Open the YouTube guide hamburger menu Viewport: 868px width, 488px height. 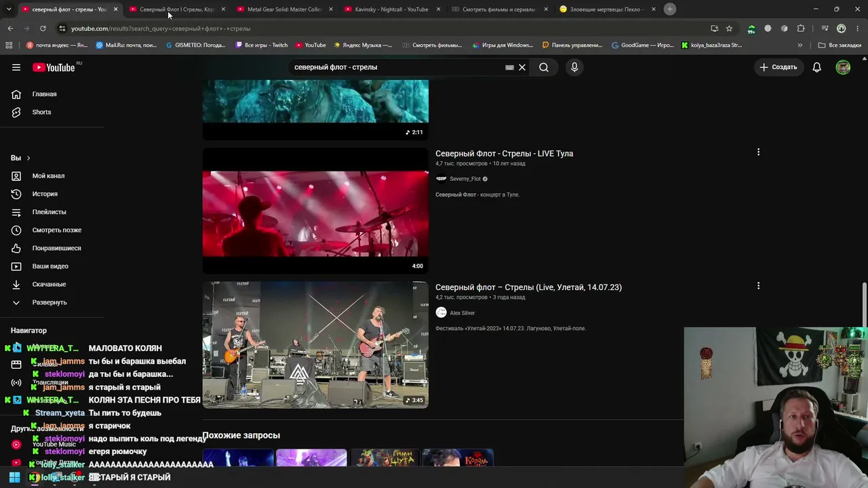(16, 67)
